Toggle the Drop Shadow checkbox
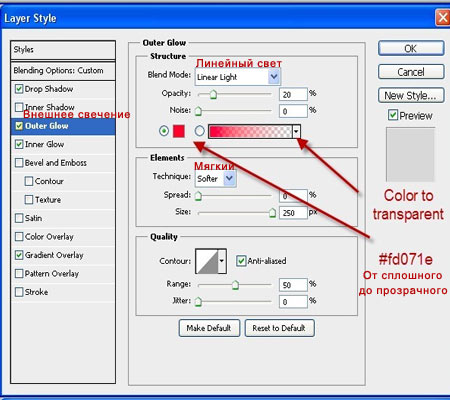The width and height of the screenshot is (450, 400). pos(19,89)
